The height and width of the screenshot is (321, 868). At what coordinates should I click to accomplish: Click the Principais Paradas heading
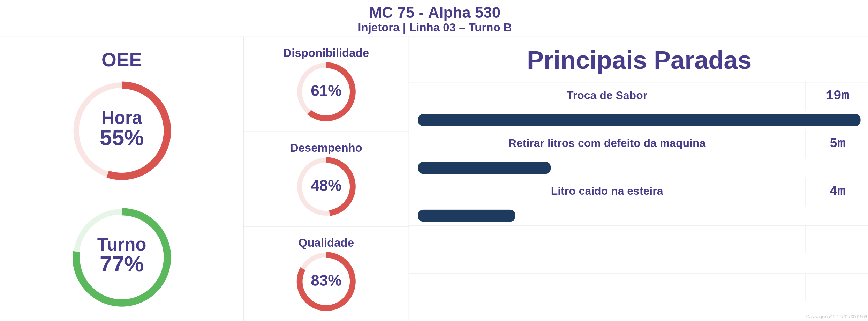639,60
